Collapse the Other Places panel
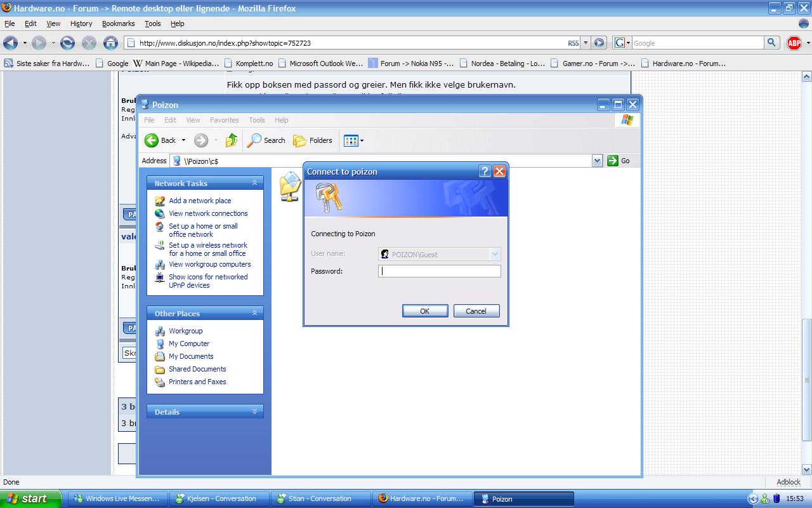 pos(254,313)
